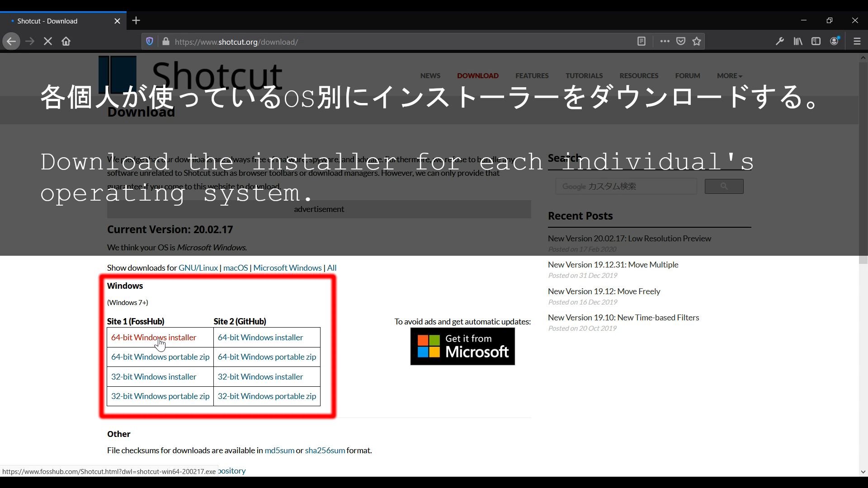Show All downloads

(332, 268)
